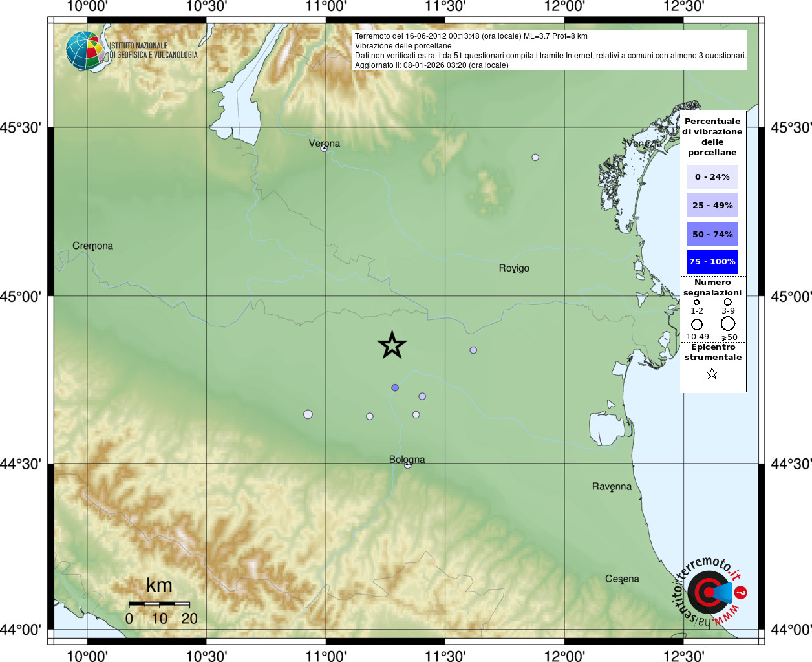
Task: Click the legend largest circle for ≥50 reports
Action: (728, 323)
